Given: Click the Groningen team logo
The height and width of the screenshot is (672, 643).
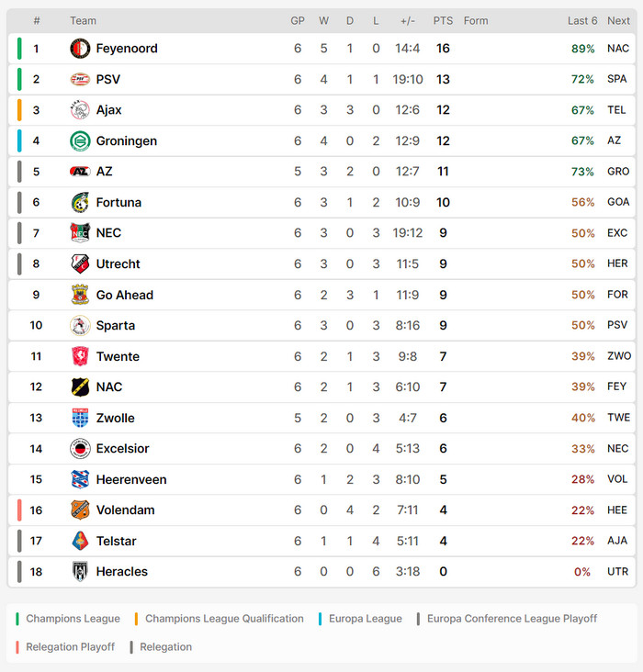Looking at the screenshot, I should pos(80,141).
